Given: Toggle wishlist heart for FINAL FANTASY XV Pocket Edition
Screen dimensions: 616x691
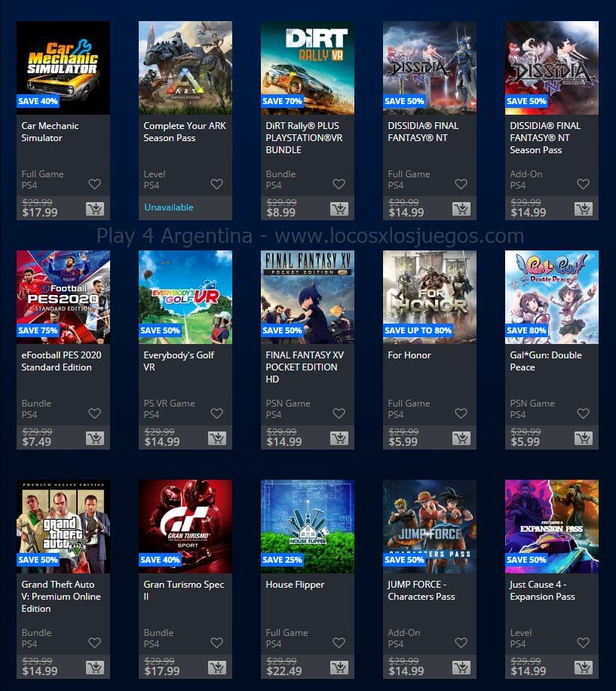Looking at the screenshot, I should 339,413.
